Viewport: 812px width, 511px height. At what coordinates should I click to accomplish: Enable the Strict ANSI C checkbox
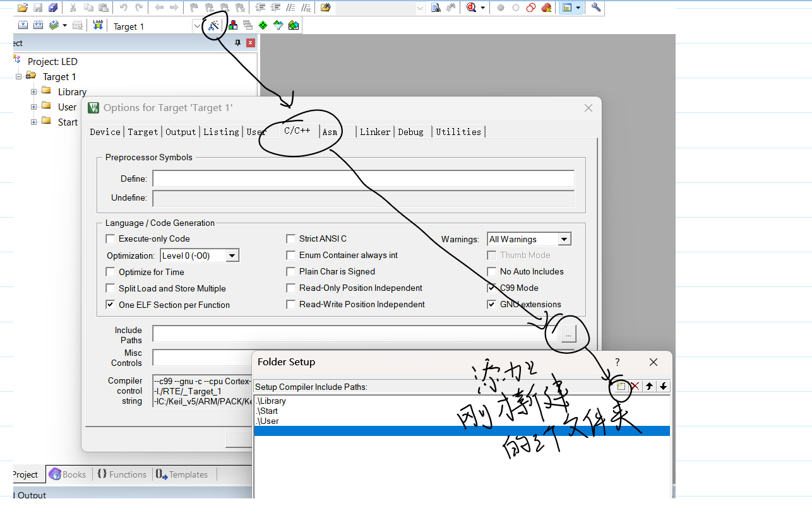[291, 239]
